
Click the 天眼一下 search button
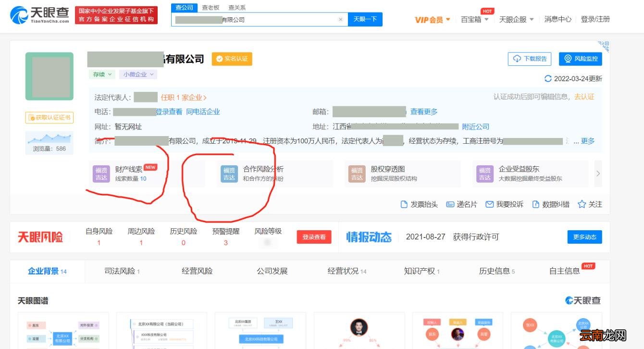tap(365, 19)
